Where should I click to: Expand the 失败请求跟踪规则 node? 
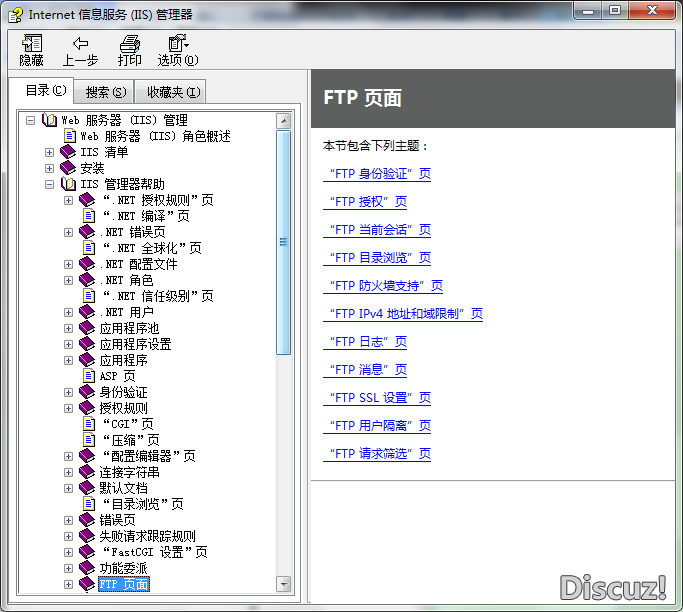click(x=68, y=537)
